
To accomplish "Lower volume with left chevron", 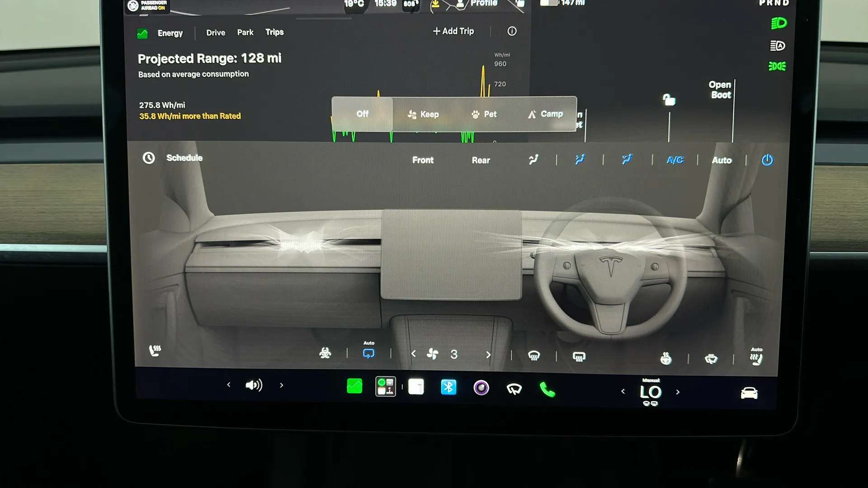I will click(x=229, y=385).
